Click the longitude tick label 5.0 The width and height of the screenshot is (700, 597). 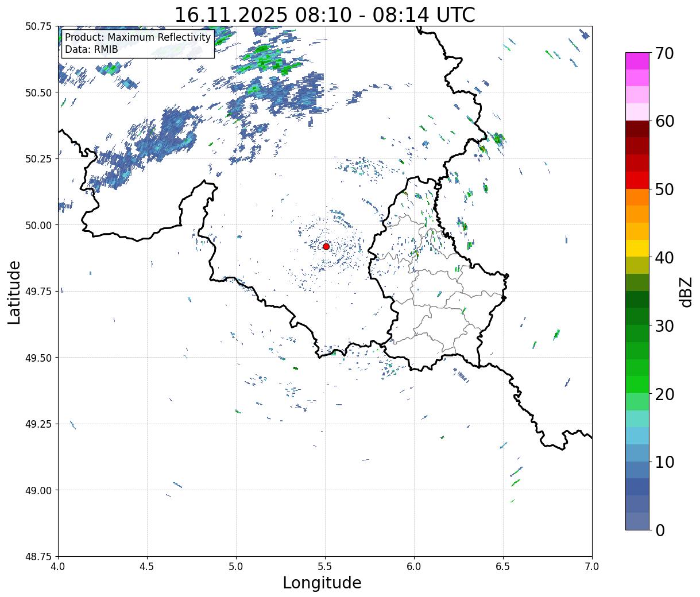point(236,566)
